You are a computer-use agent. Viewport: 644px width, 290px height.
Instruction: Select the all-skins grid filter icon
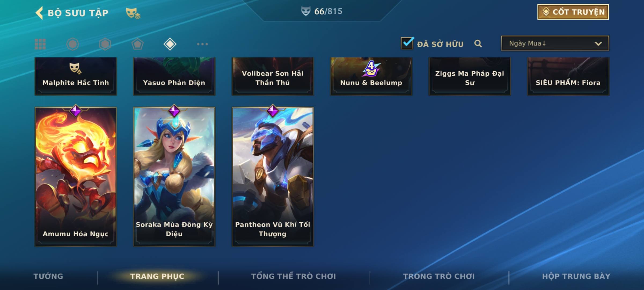[x=40, y=44]
